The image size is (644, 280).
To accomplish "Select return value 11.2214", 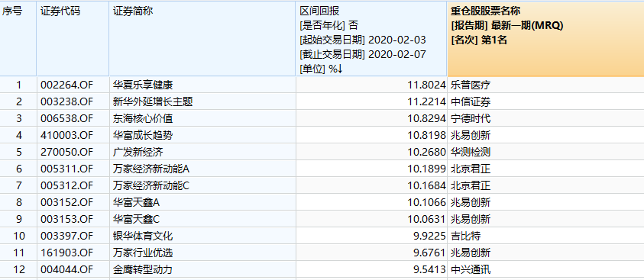I will click(427, 102).
